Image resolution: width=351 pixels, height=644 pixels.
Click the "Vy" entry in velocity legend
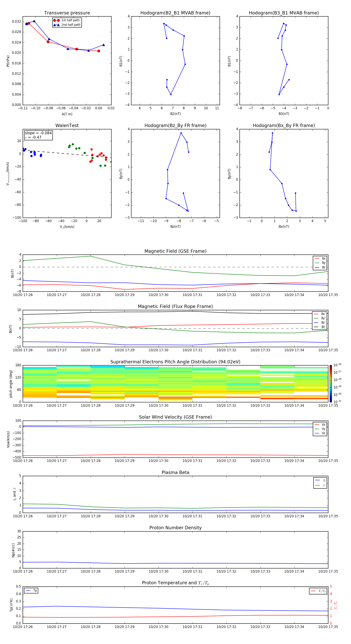pos(320,429)
